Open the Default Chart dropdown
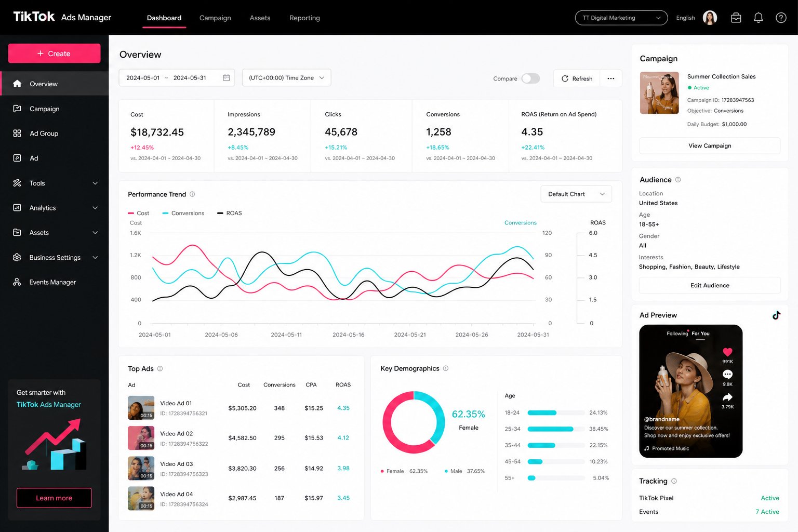Screen dimensions: 798x532 (576, 194)
